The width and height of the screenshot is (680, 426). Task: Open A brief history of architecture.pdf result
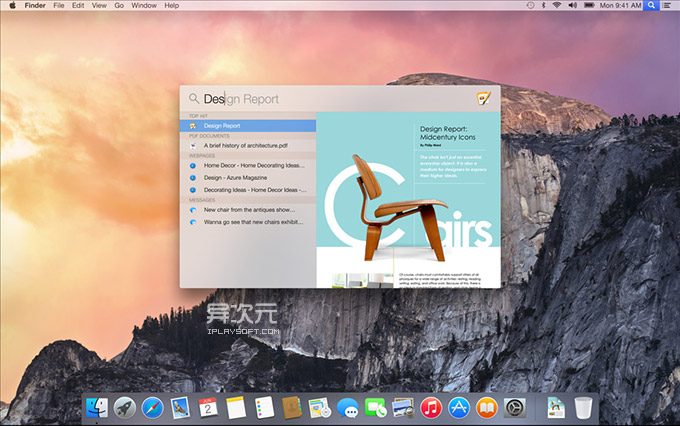pos(246,145)
